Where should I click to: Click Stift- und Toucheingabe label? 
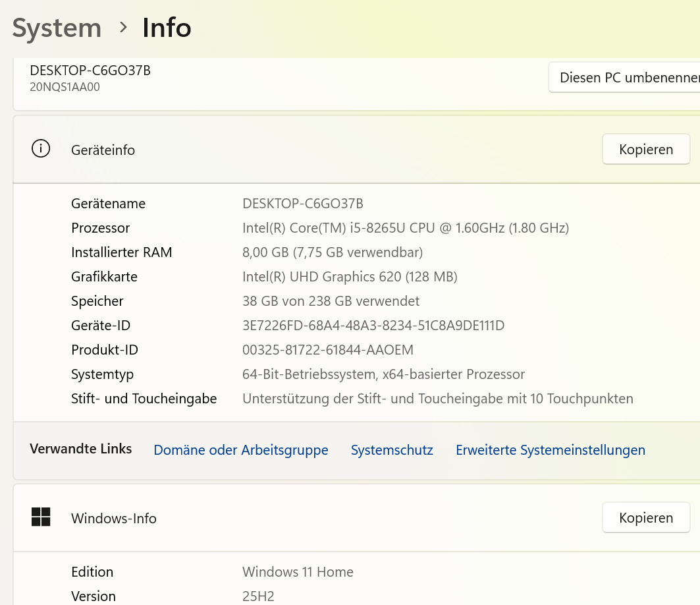point(144,398)
